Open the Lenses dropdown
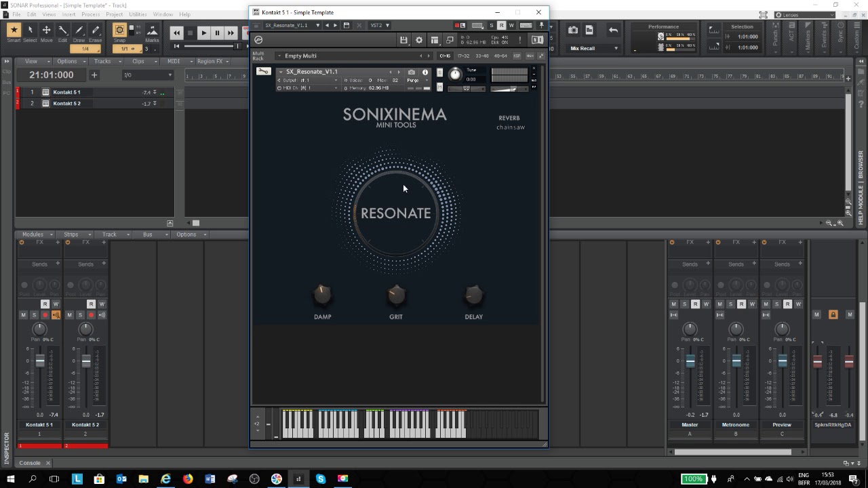The width and height of the screenshot is (868, 488). (804, 15)
